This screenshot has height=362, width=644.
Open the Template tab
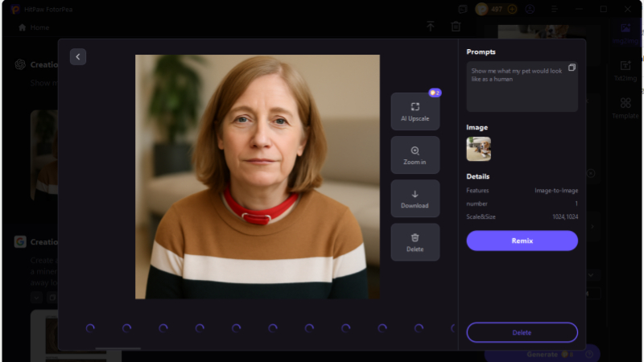tap(625, 108)
